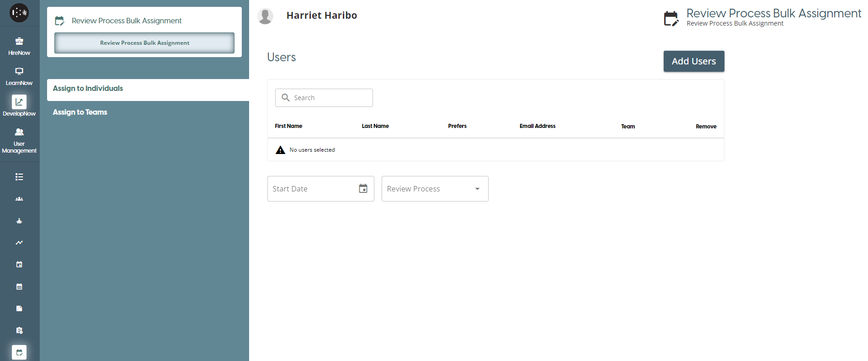Open the HireNow module
Screen dimensions: 868x361
pyautogui.click(x=19, y=46)
